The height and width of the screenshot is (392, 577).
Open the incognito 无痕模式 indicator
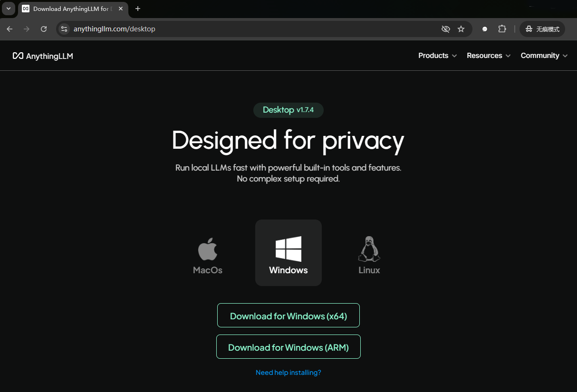point(542,29)
